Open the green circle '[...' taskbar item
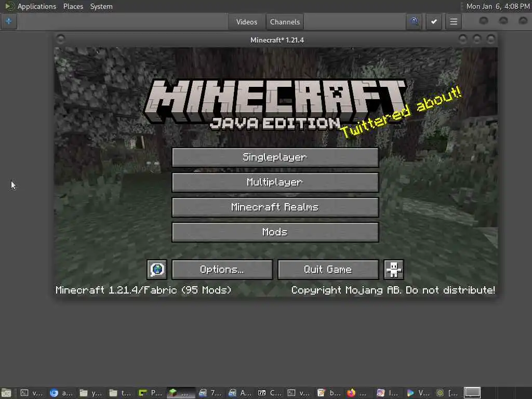The width and height of the screenshot is (532, 399). [x=447, y=393]
